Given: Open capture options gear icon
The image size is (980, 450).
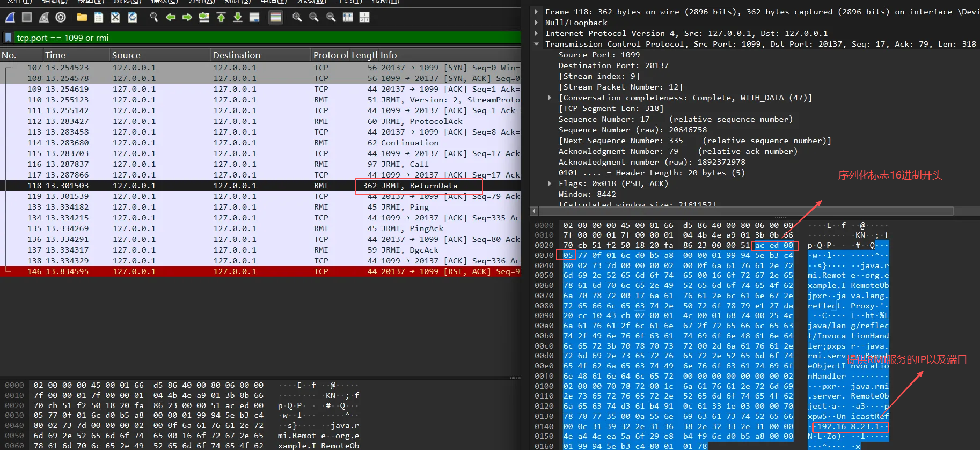Looking at the screenshot, I should (61, 17).
